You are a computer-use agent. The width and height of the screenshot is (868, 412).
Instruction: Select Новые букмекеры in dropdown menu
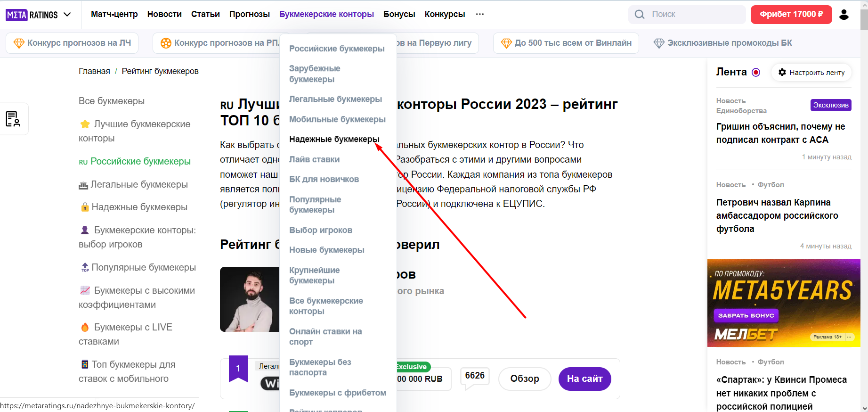tap(327, 250)
